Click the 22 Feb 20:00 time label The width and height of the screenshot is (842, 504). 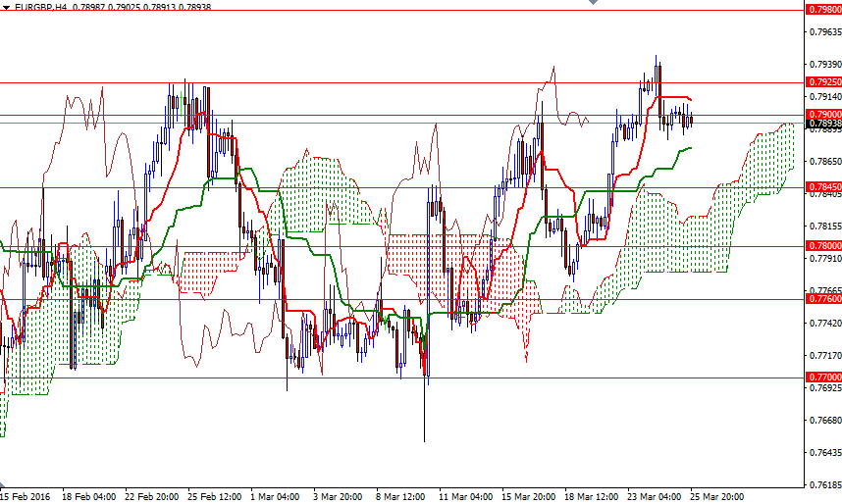(152, 497)
